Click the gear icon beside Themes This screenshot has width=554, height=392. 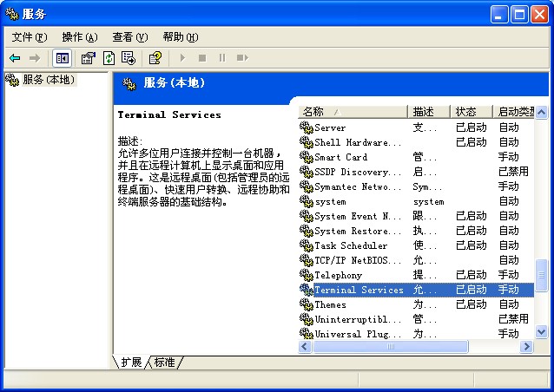click(x=307, y=304)
